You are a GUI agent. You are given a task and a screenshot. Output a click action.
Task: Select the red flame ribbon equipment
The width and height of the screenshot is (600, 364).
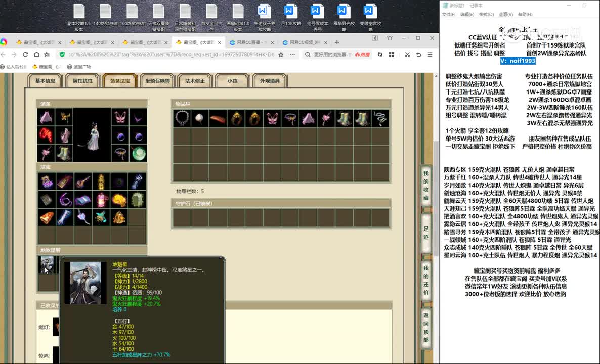click(46, 135)
